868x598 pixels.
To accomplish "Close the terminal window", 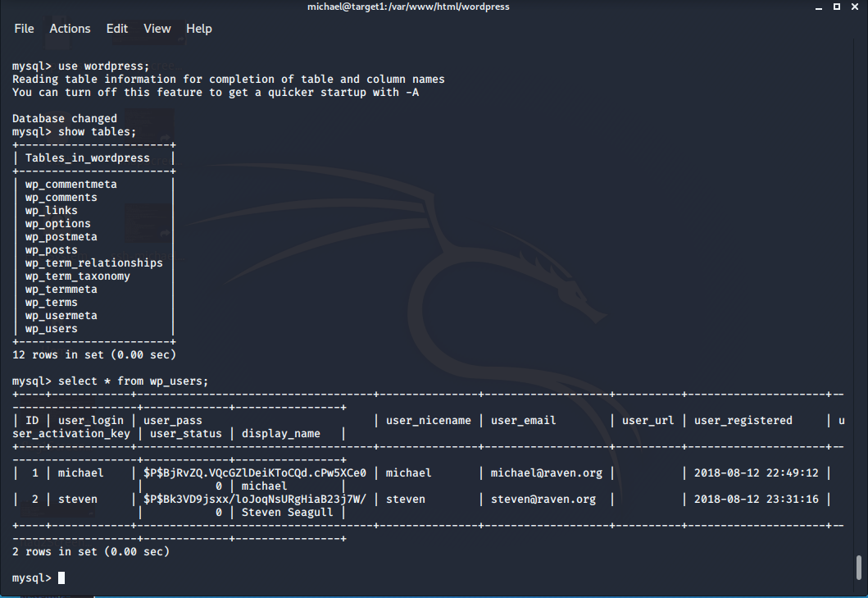I will [x=855, y=7].
